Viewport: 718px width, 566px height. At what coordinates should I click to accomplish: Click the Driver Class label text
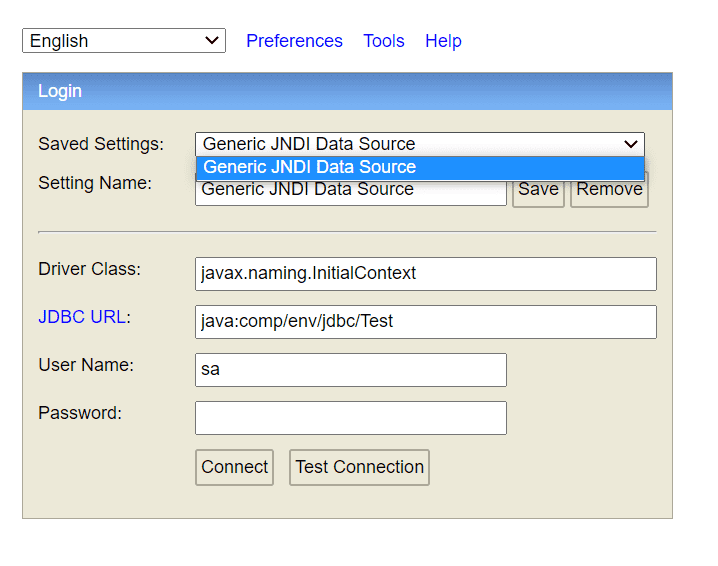[90, 269]
